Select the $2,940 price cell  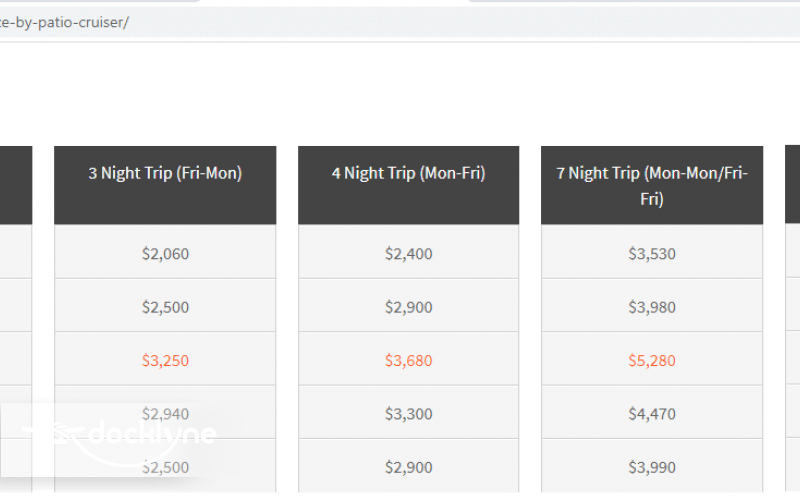[165, 414]
